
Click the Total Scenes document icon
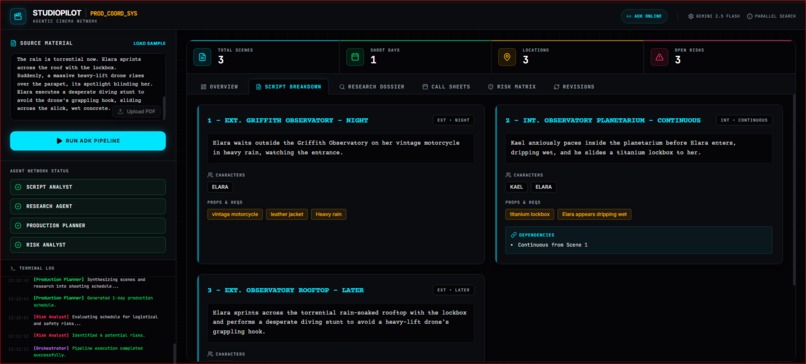point(202,57)
